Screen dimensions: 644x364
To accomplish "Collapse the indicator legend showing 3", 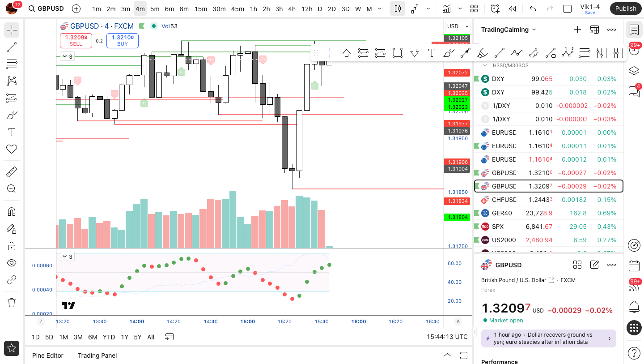I will click(x=68, y=56).
